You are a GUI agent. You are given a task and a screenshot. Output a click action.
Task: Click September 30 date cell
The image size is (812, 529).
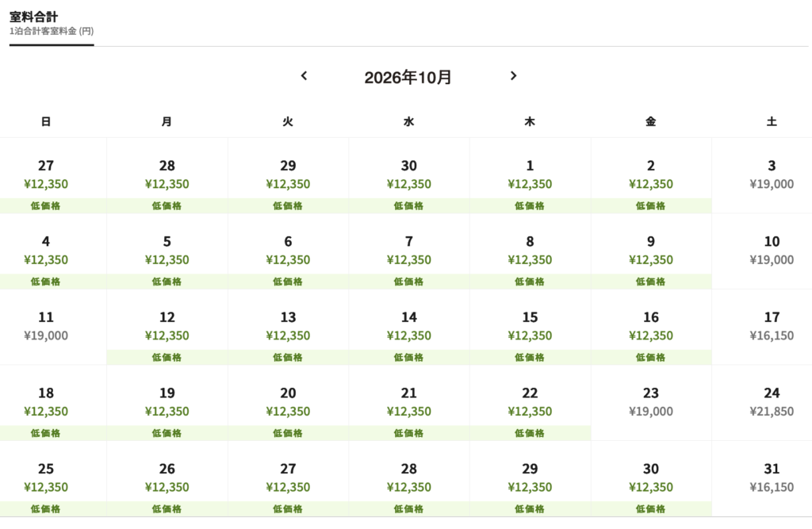coord(408,175)
